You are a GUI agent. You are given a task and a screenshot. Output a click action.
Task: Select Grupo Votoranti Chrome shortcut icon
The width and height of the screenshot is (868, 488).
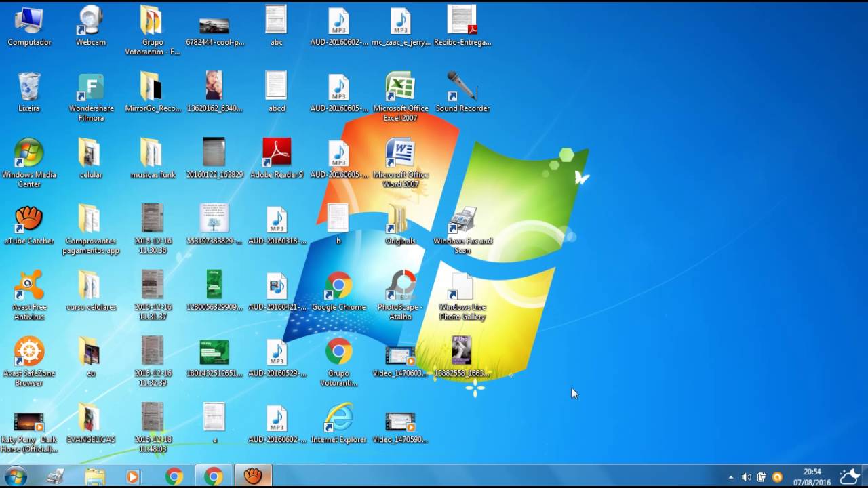coord(338,362)
